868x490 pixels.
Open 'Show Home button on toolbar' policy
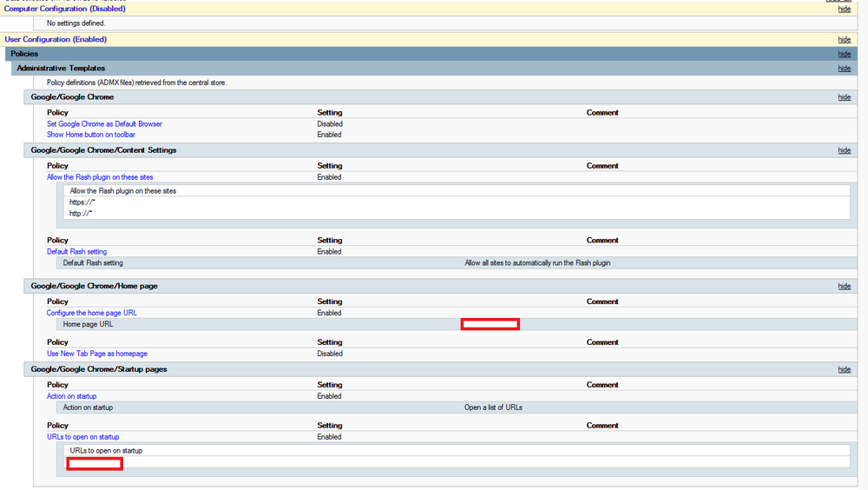pos(91,135)
